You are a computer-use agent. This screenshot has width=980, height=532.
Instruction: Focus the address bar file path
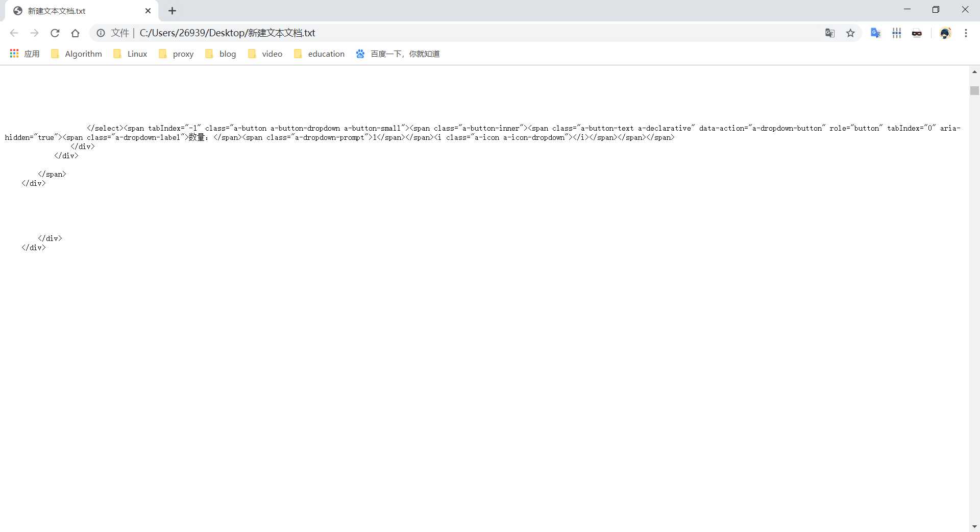pyautogui.click(x=227, y=33)
